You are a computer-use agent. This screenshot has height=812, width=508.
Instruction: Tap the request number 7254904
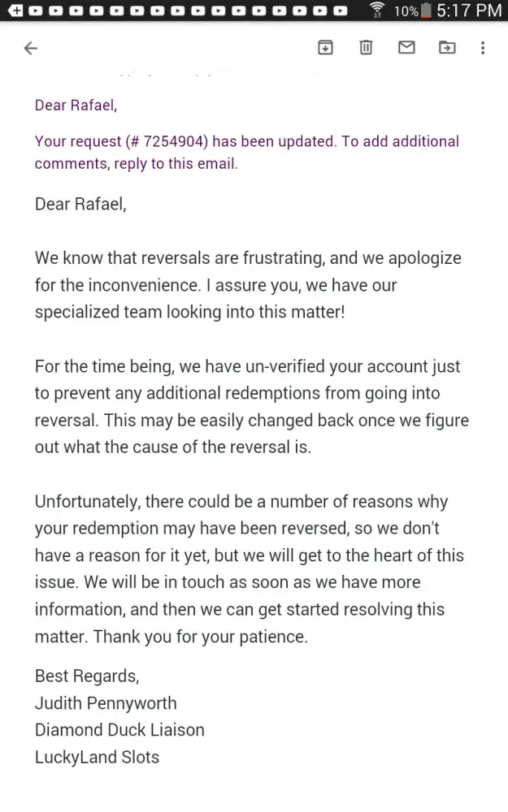[x=167, y=141]
